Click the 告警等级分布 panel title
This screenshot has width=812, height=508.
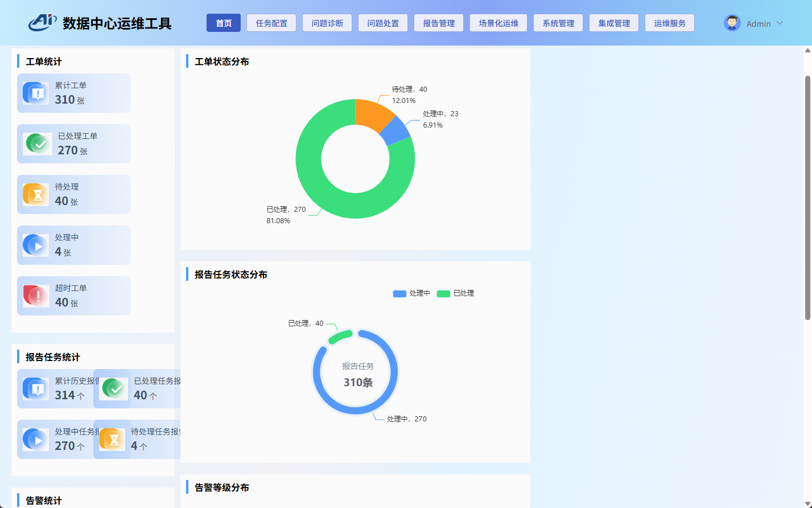pos(222,487)
